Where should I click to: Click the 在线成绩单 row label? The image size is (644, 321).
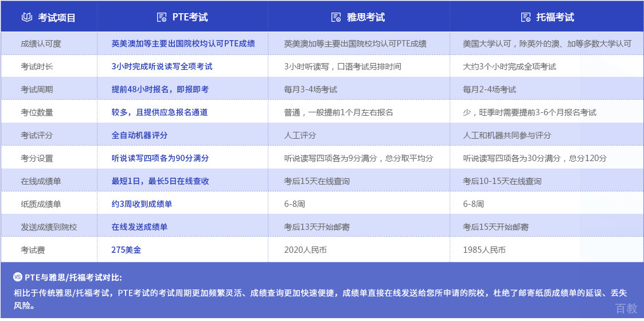coord(41,181)
